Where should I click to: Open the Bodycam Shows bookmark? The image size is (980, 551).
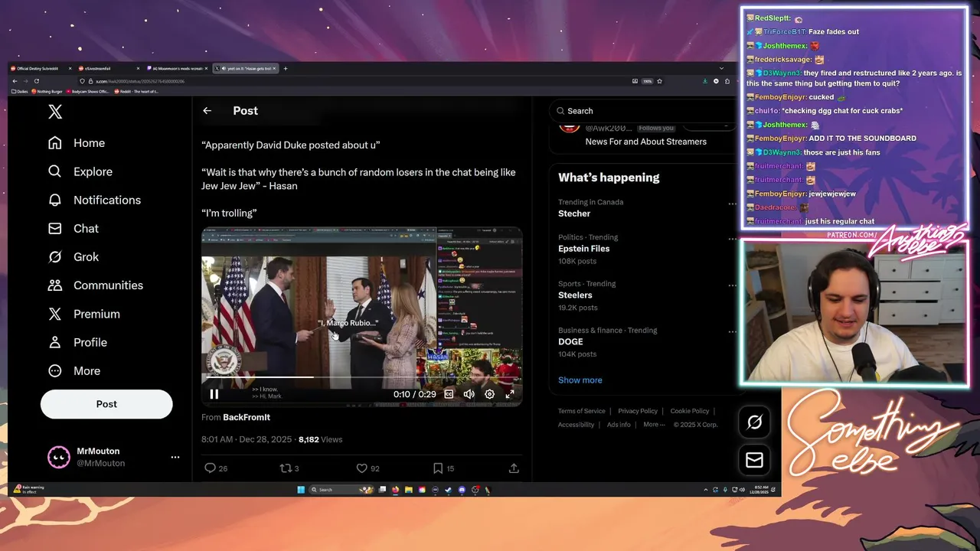pos(88,91)
